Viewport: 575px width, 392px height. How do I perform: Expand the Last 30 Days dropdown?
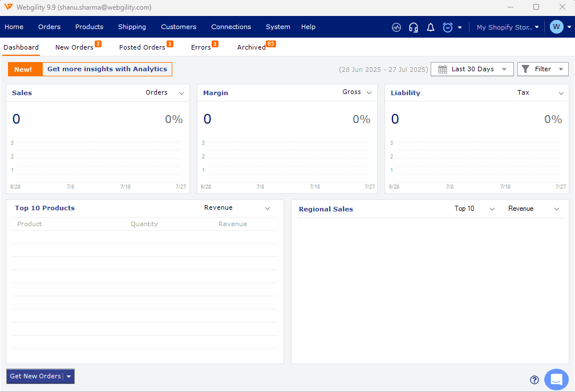click(472, 70)
